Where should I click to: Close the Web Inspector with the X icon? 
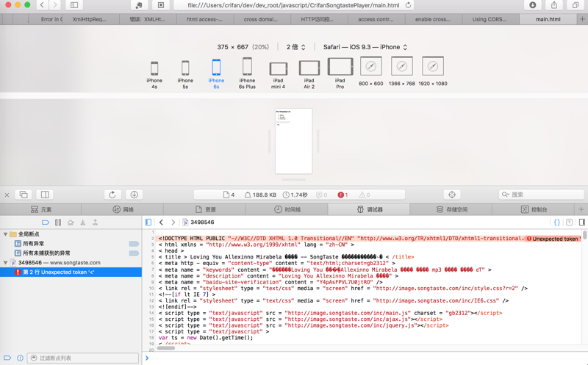coord(7,195)
